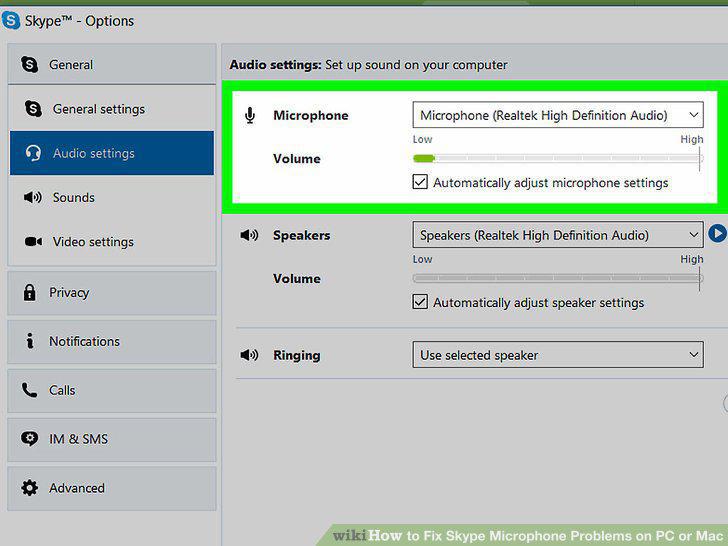Click the speaker volume slider
This screenshot has height=546, width=728.
[x=558, y=278]
